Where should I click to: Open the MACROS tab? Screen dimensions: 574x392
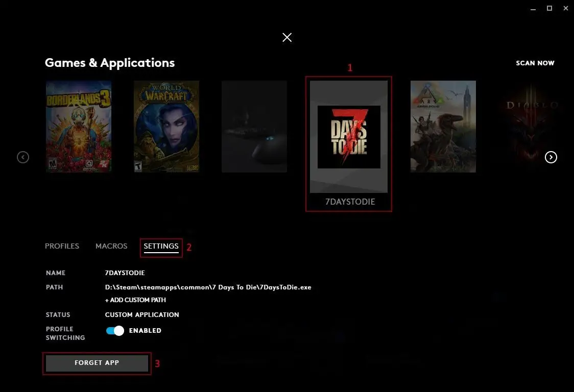[111, 246]
